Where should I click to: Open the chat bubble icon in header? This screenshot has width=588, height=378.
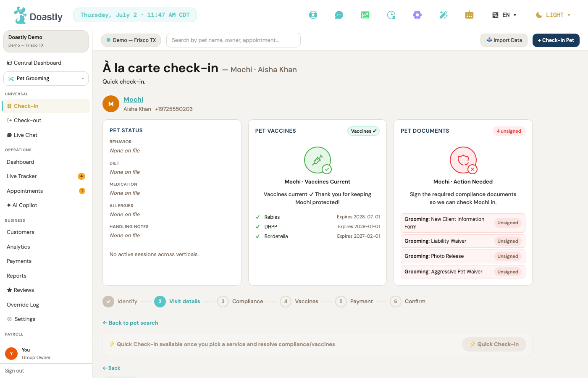[339, 15]
